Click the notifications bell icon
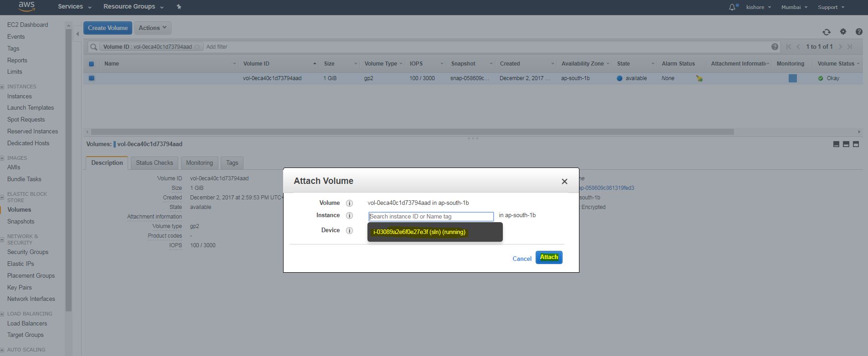 click(732, 7)
